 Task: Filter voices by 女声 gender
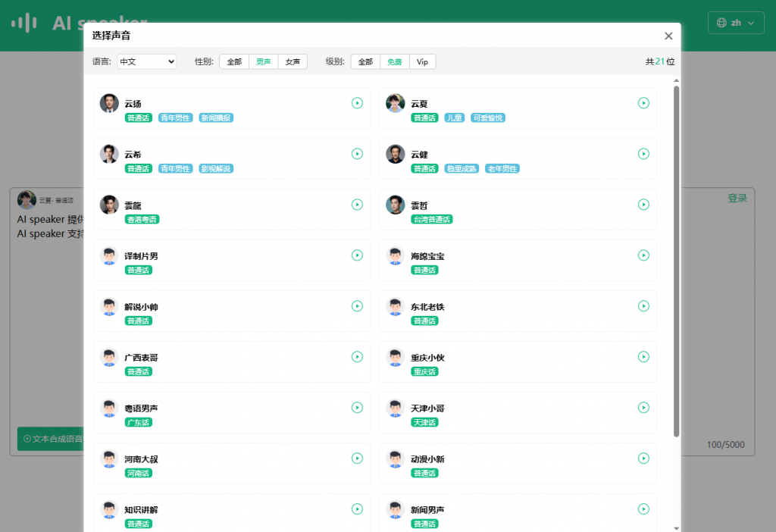[x=293, y=62]
